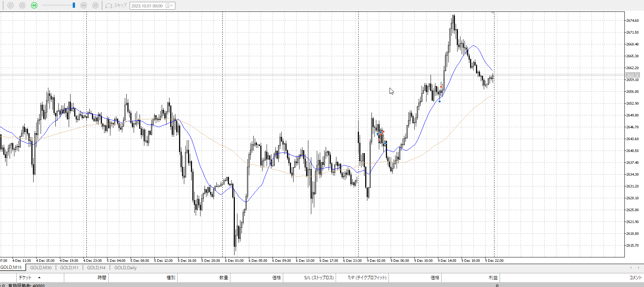Click the fast forward icon
Image resolution: width=644 pixels, height=287 pixels.
tap(83, 6)
